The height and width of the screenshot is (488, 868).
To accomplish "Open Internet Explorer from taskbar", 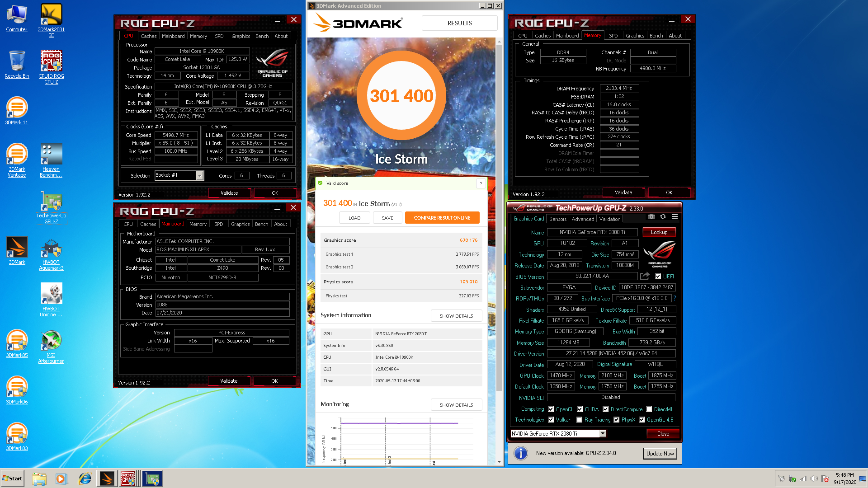I will point(85,479).
